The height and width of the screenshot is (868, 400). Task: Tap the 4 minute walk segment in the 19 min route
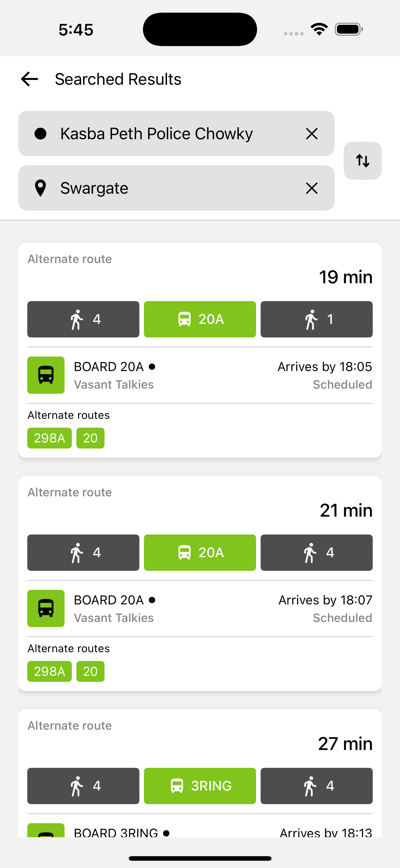click(x=83, y=319)
